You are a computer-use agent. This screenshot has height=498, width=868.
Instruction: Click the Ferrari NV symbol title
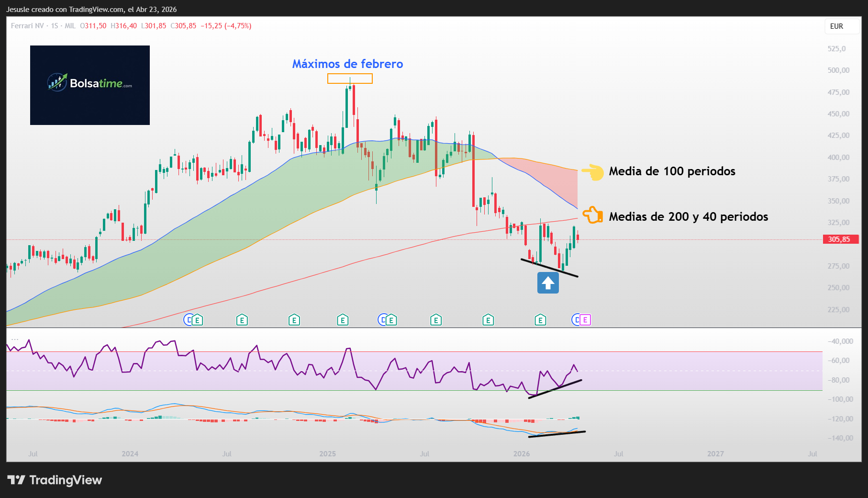27,26
